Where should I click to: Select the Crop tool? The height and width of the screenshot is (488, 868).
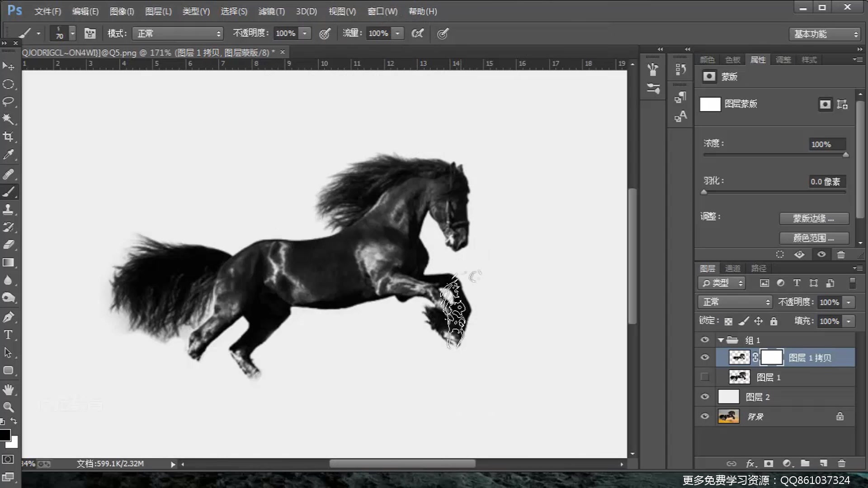point(8,136)
